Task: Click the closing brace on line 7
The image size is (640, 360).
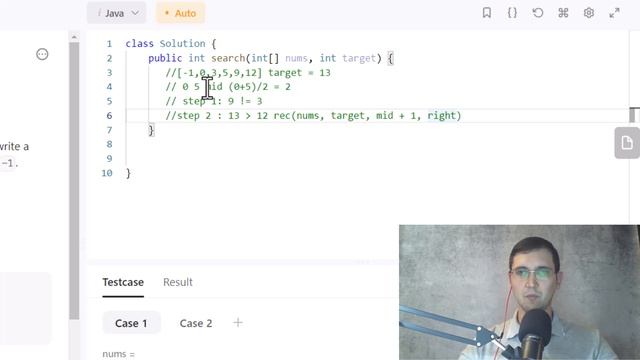Action: 151,130
